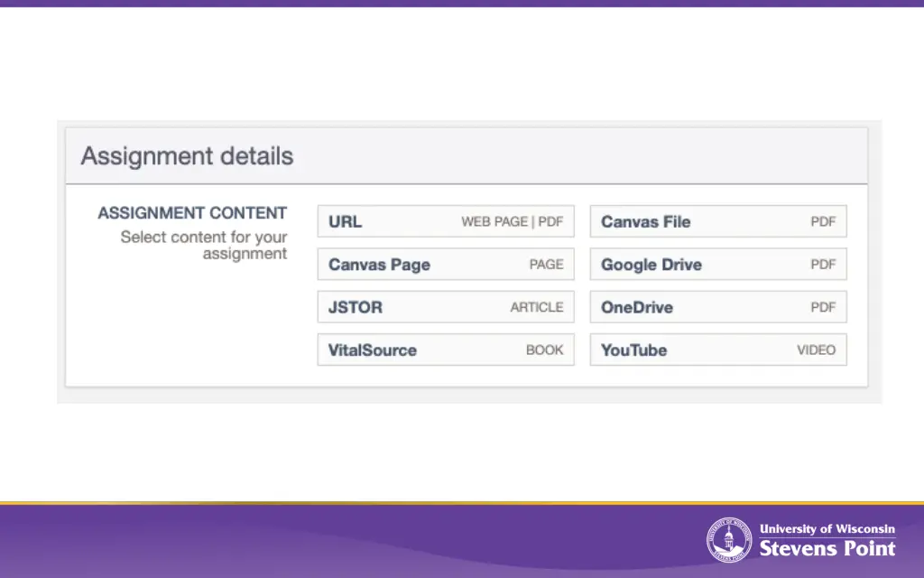The image size is (924, 578).
Task: Pick VitalSource book as content
Action: pos(446,350)
